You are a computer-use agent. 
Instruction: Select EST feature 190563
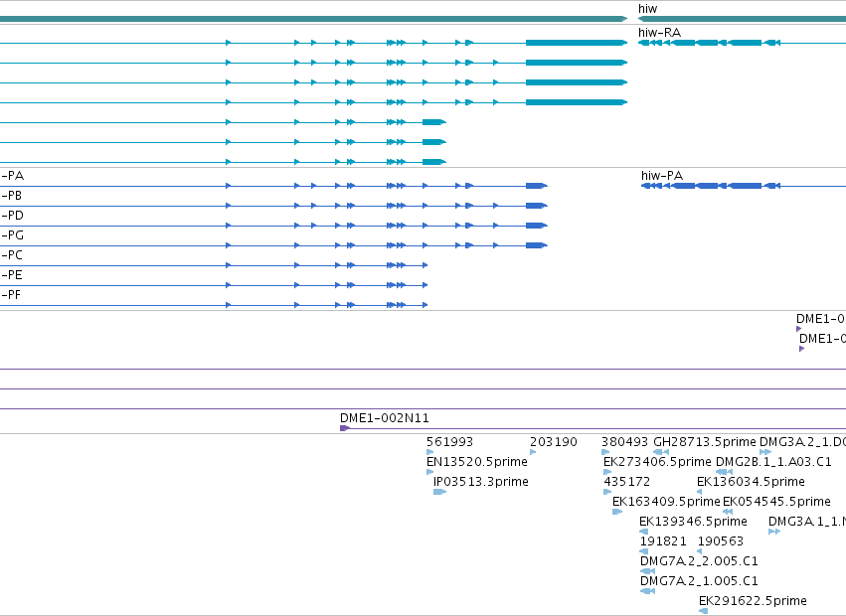(x=721, y=541)
